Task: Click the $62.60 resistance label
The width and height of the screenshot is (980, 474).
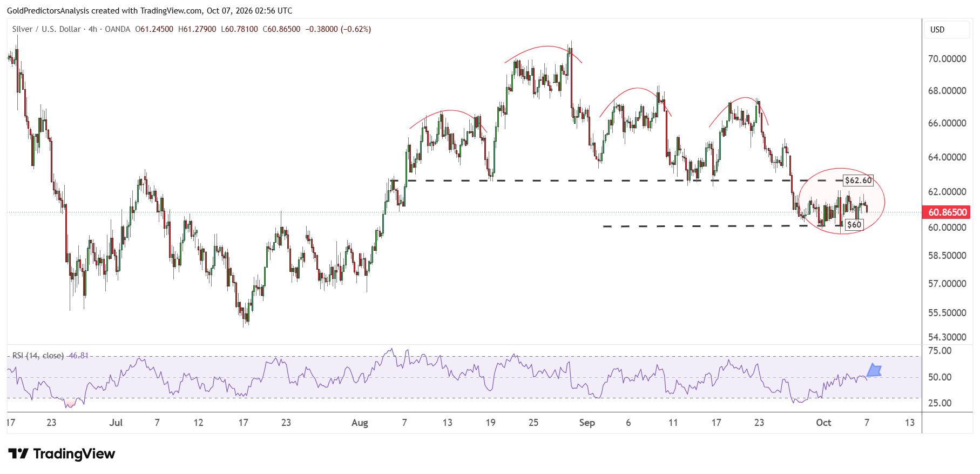Action: pos(858,181)
